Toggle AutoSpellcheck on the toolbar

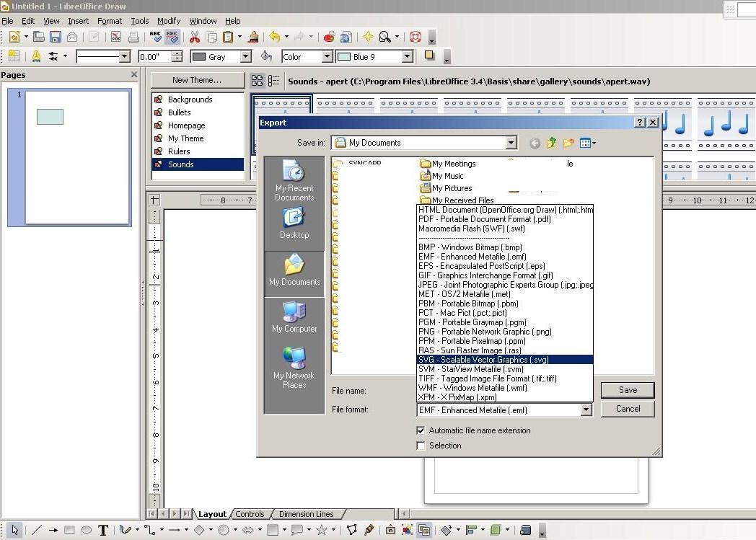point(171,36)
